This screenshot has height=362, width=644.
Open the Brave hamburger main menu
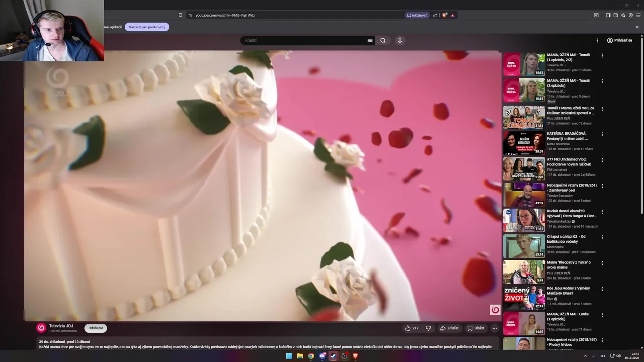click(638, 15)
